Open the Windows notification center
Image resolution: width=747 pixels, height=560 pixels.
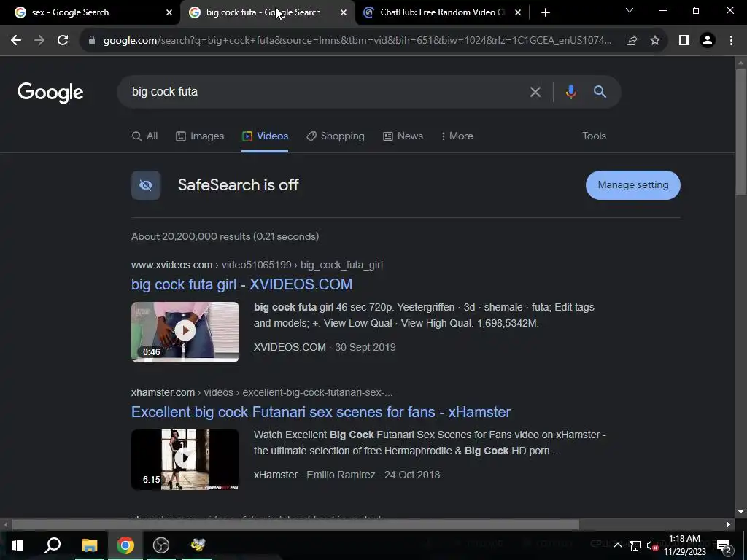724,545
